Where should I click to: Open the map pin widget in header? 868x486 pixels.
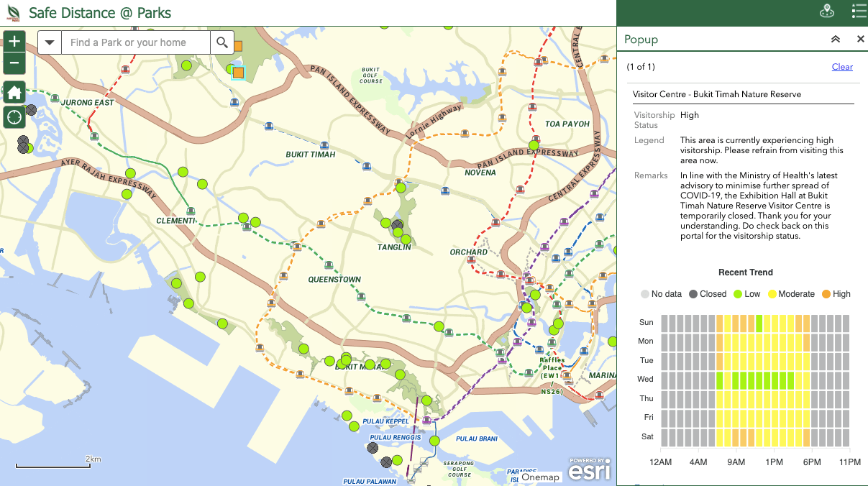tap(827, 12)
